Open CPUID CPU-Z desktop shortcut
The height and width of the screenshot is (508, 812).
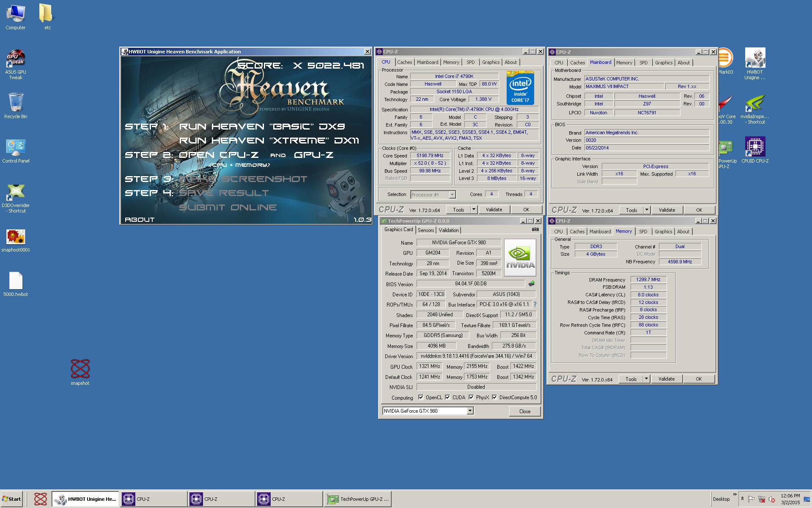click(x=755, y=149)
